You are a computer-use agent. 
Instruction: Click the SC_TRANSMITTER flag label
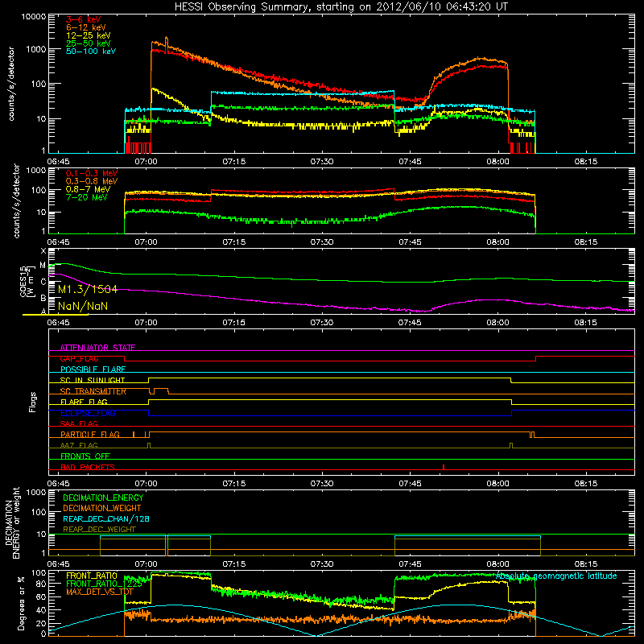93,391
